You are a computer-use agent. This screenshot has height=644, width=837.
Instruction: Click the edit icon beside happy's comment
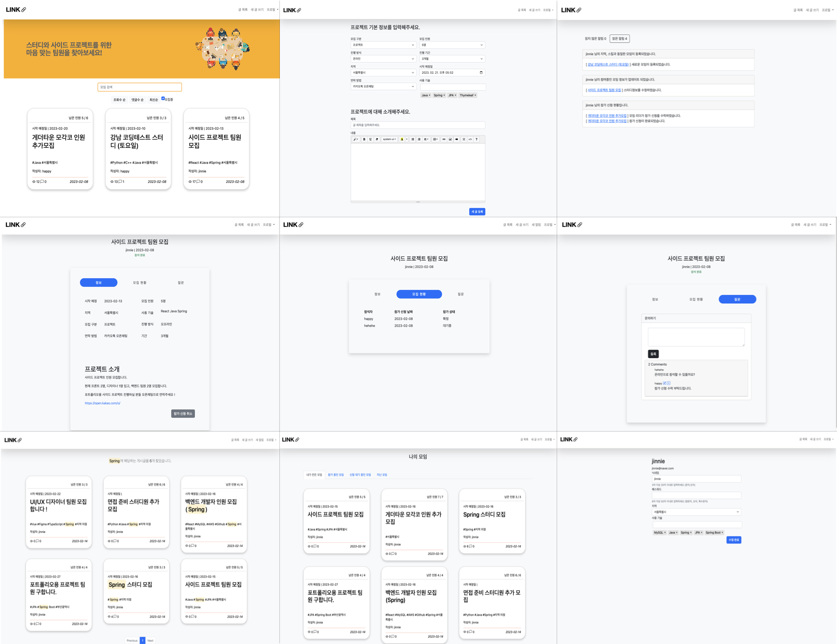[x=664, y=383]
